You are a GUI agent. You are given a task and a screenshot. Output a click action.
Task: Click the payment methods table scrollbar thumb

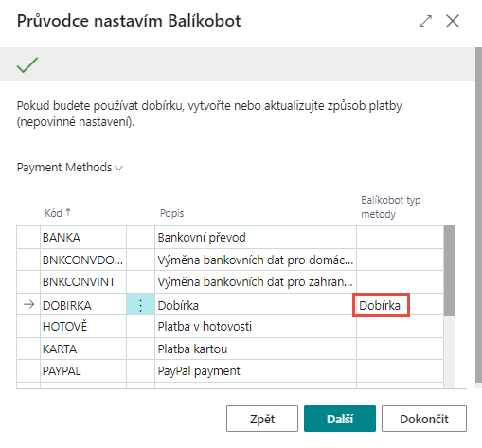pyautogui.click(x=450, y=271)
